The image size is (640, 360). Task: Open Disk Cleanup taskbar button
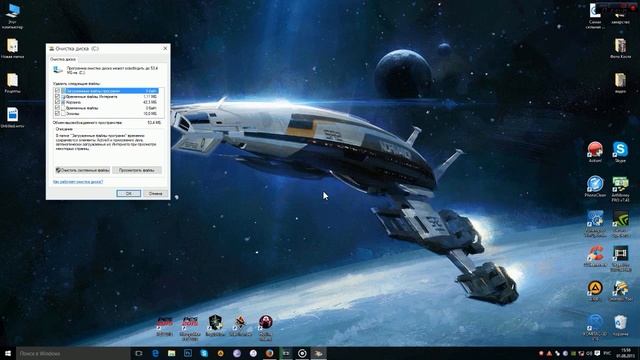[x=318, y=353]
